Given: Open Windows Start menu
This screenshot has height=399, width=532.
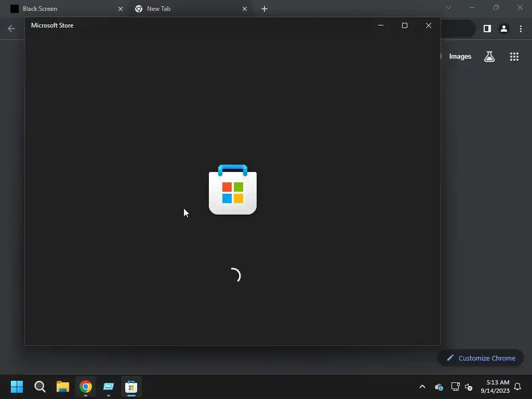Looking at the screenshot, I should [17, 387].
